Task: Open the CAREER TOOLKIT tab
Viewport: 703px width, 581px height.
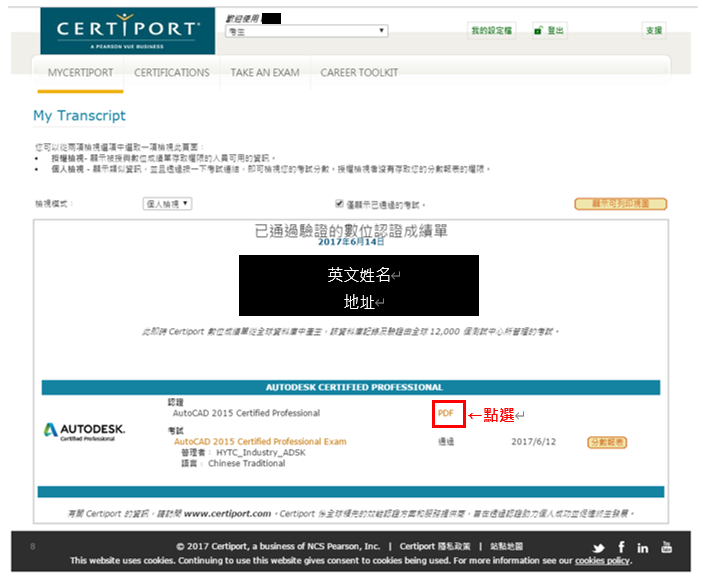Action: [359, 73]
